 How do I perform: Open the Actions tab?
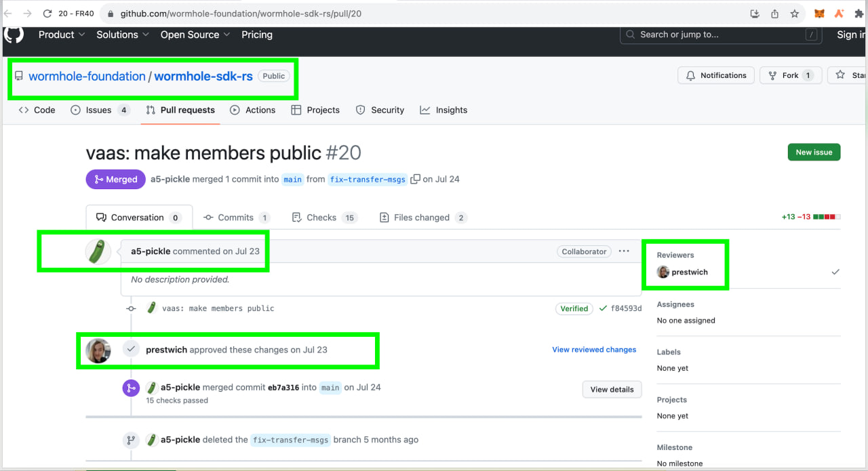point(252,110)
